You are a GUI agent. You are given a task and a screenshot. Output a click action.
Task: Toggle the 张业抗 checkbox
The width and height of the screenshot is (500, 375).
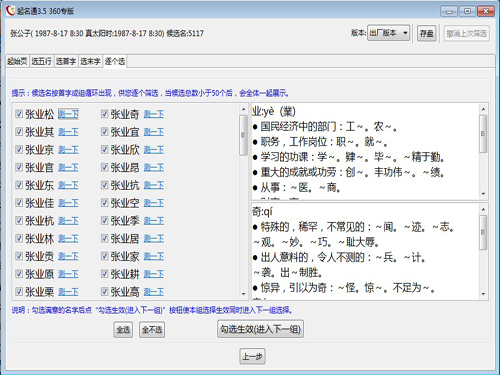pos(105,185)
